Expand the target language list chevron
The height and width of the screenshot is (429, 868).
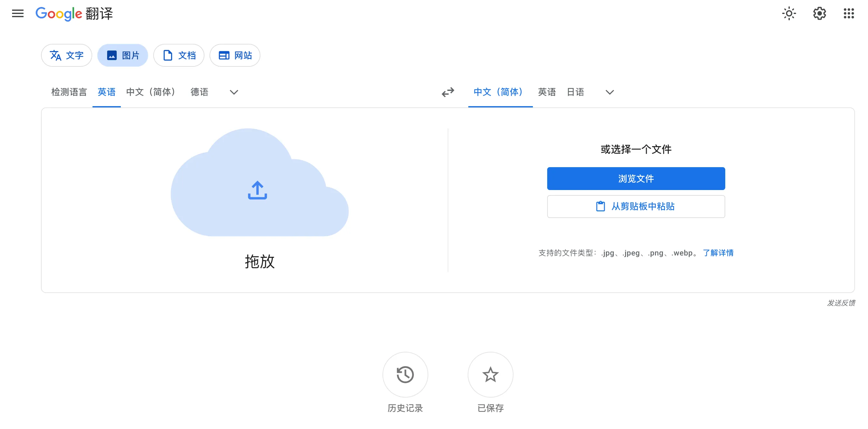(x=610, y=92)
